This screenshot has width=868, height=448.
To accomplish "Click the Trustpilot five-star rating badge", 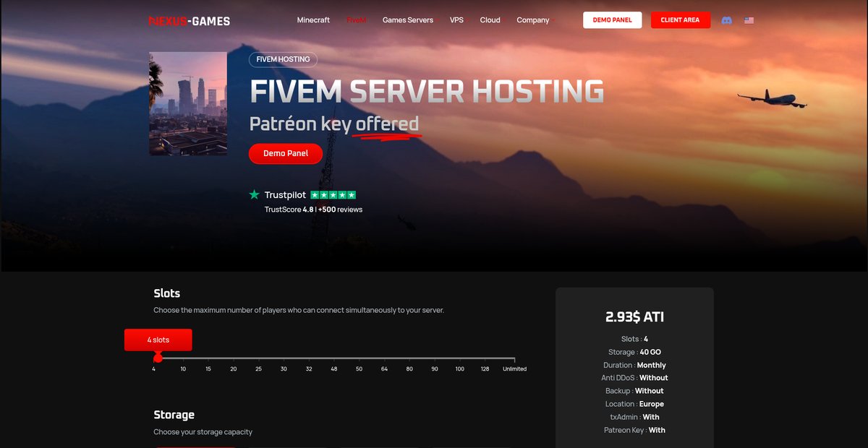I will 333,195.
